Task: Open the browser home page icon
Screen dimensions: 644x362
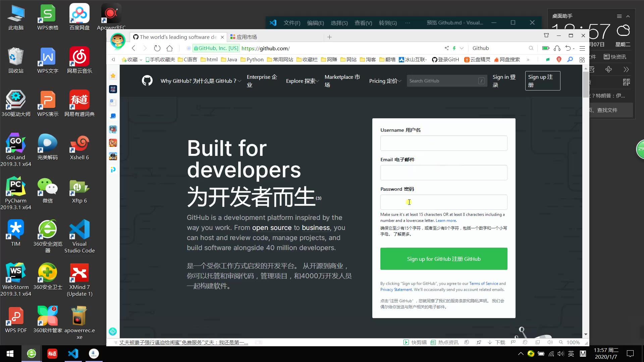Action: [x=169, y=48]
